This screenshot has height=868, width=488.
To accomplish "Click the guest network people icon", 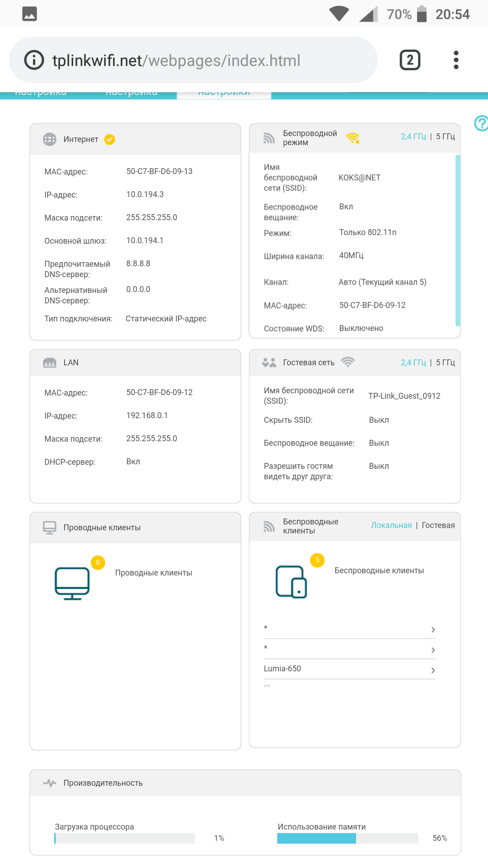I will click(x=269, y=363).
